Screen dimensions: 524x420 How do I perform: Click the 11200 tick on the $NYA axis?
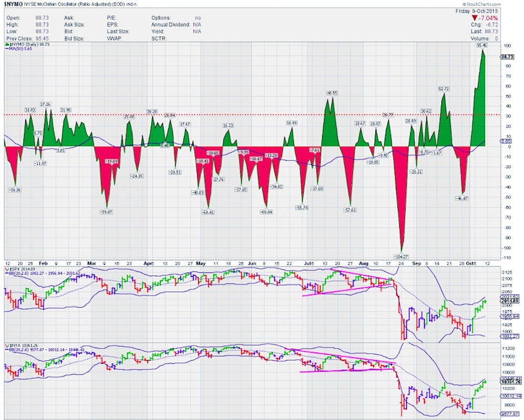click(508, 348)
